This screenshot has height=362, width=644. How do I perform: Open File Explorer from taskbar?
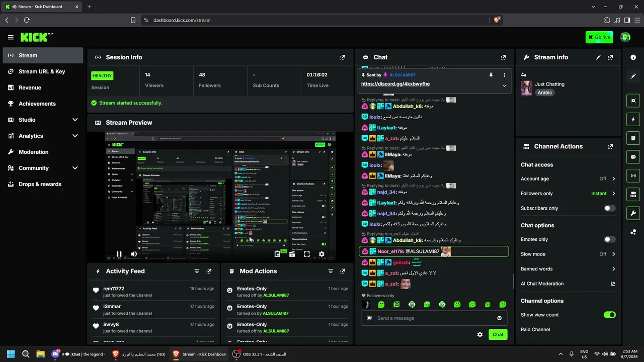coord(40,354)
